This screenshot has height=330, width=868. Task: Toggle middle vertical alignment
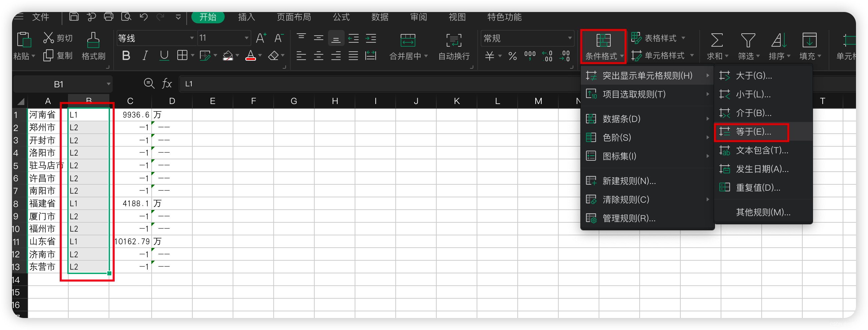[x=318, y=38]
